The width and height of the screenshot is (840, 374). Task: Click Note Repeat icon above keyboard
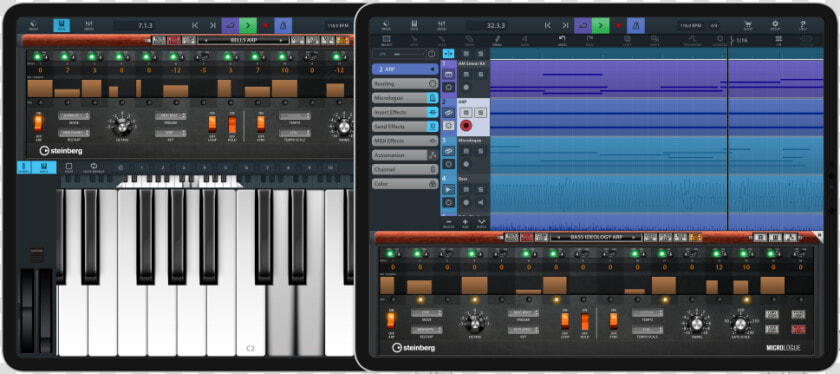(94, 167)
